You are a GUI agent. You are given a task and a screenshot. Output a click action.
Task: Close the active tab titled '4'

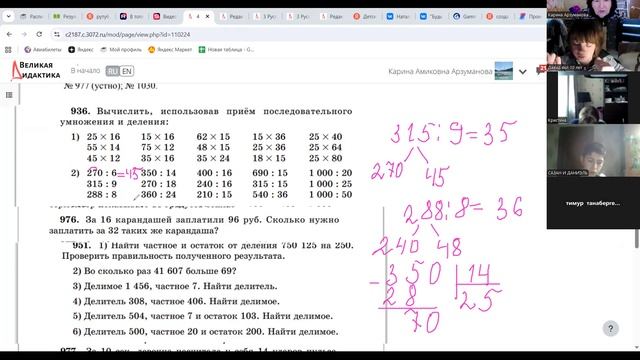pos(207,17)
